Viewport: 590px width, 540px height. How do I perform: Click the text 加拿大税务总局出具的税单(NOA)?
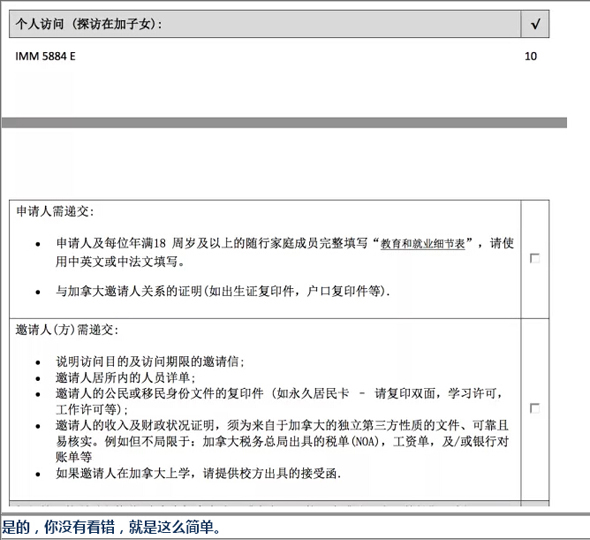[x=291, y=441]
